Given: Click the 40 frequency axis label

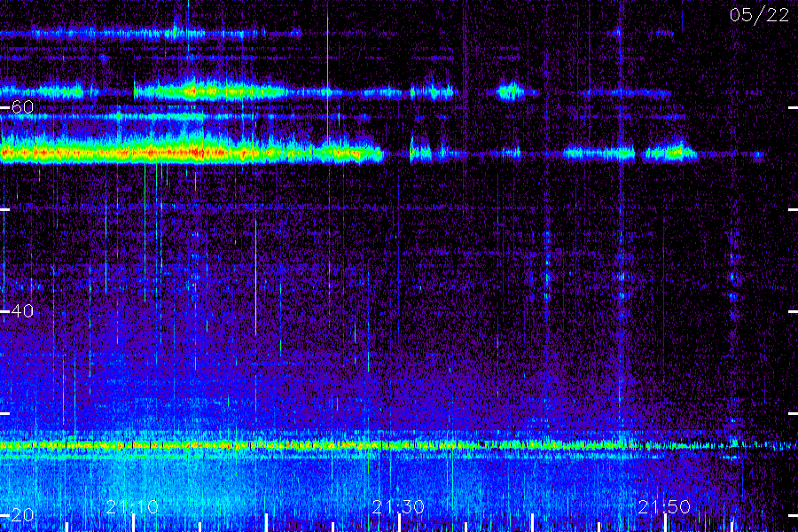Looking at the screenshot, I should coord(22,310).
